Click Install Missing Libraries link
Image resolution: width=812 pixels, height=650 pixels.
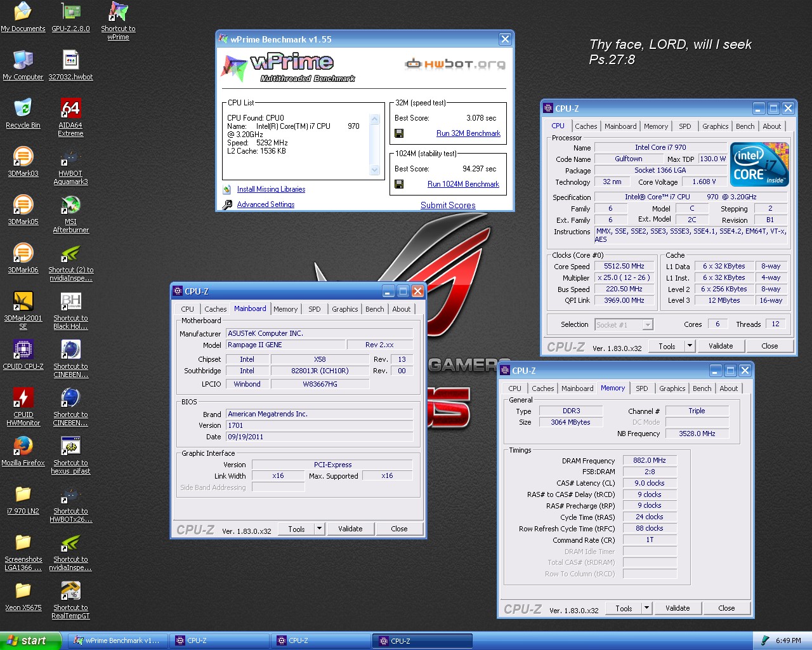click(x=271, y=189)
